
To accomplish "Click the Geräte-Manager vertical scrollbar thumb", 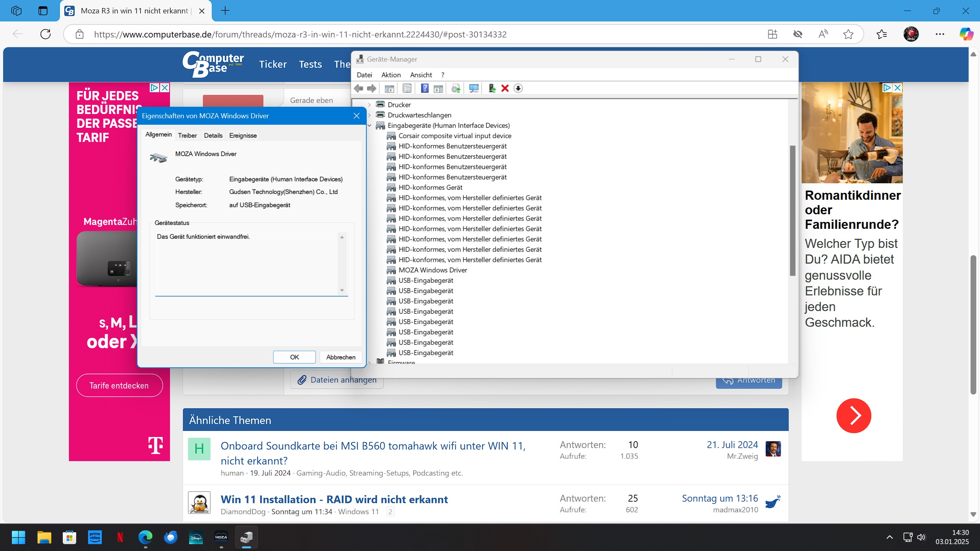I will (x=792, y=210).
